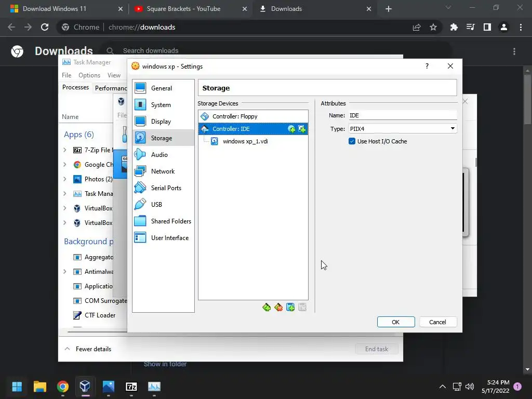Click Add new storage controller icon
Viewport: 532px width, 399px height.
(x=267, y=308)
